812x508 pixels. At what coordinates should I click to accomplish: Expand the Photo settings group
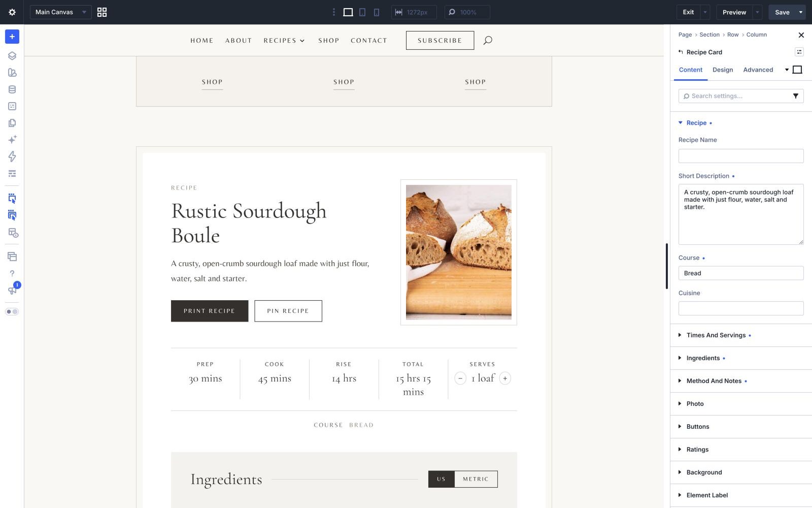point(741,404)
